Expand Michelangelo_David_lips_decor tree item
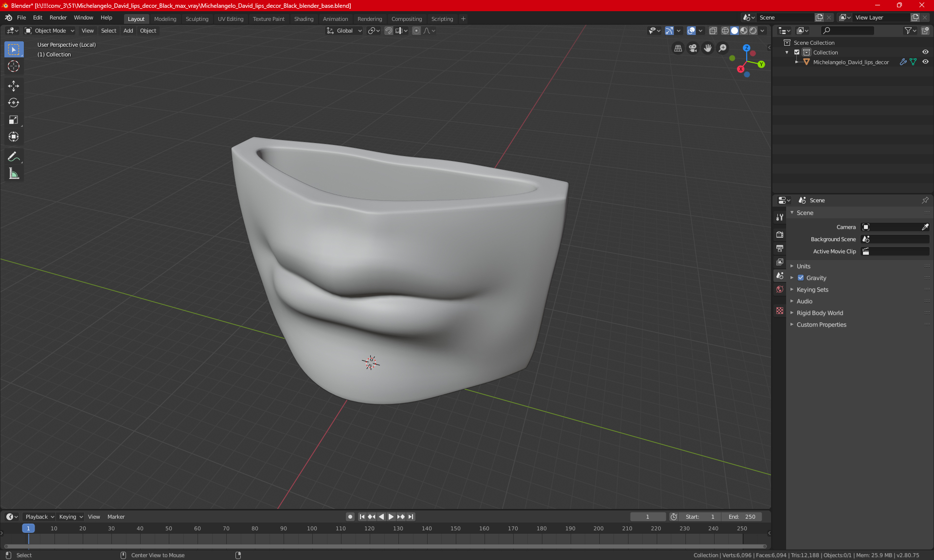934x560 pixels. click(796, 62)
